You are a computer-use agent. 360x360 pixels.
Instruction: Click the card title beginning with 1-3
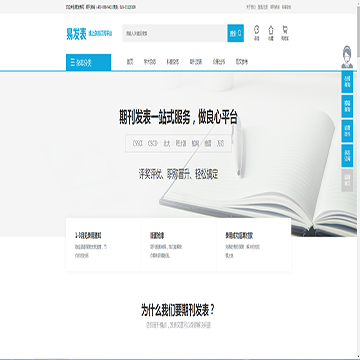click(x=88, y=236)
